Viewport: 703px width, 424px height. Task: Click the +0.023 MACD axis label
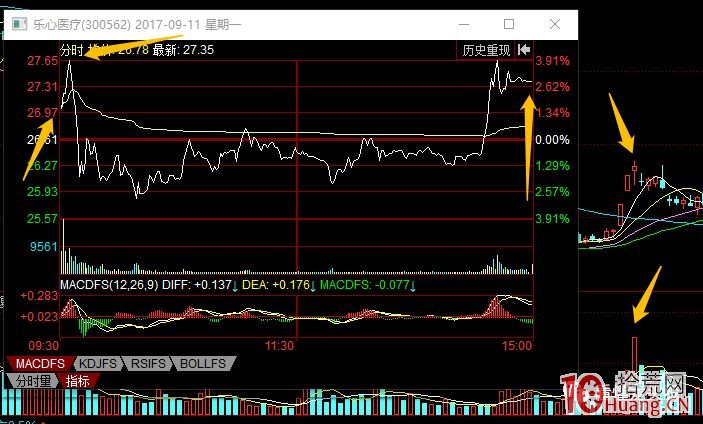click(39, 317)
